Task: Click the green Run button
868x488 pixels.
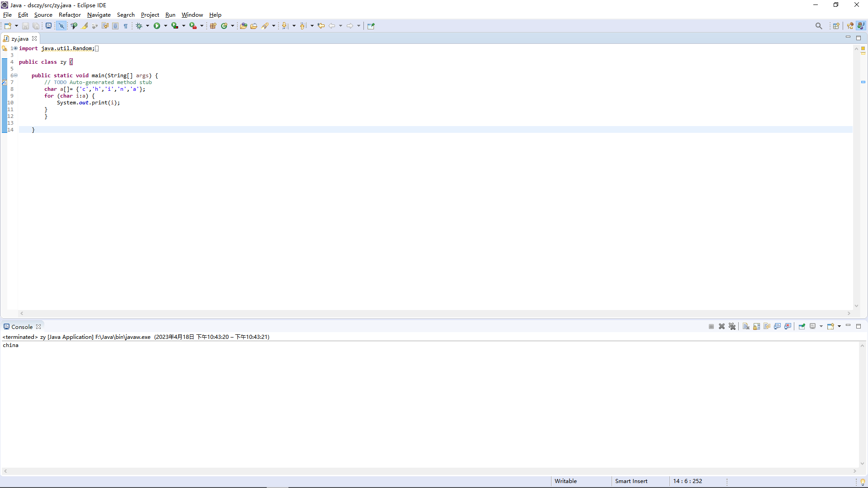Action: [x=156, y=26]
